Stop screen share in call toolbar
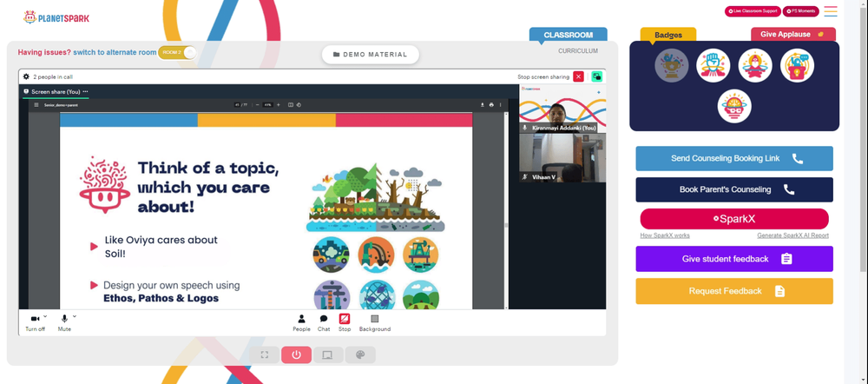This screenshot has height=384, width=868. click(345, 322)
